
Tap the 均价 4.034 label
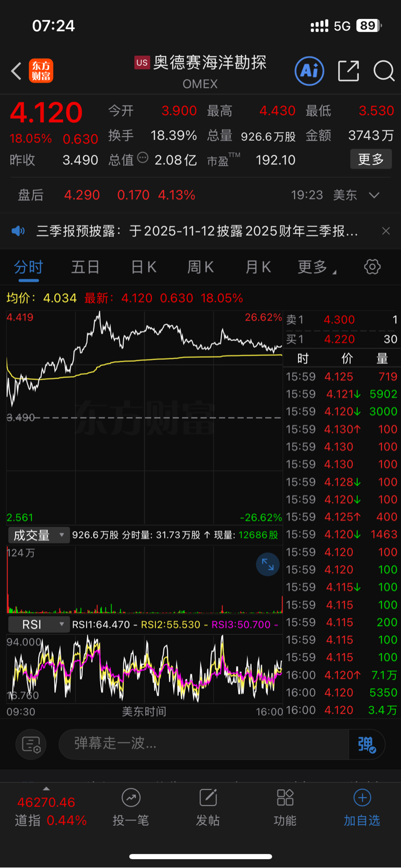tap(41, 298)
